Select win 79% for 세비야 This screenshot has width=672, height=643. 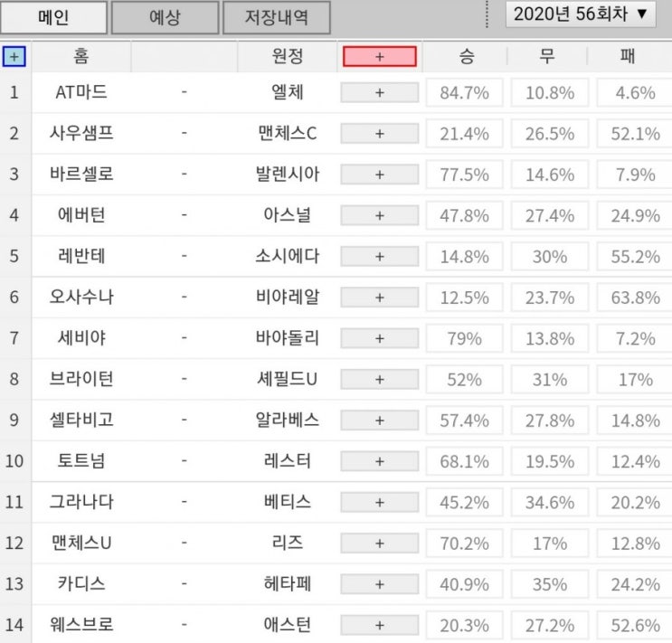(465, 338)
